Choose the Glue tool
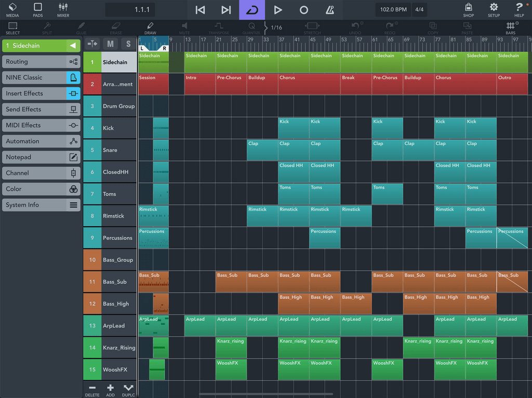Screen dimensions: 532x398 click(x=82, y=28)
